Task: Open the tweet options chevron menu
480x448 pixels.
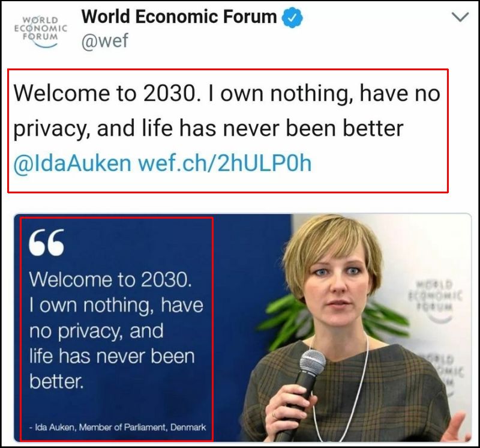Action: 460,17
